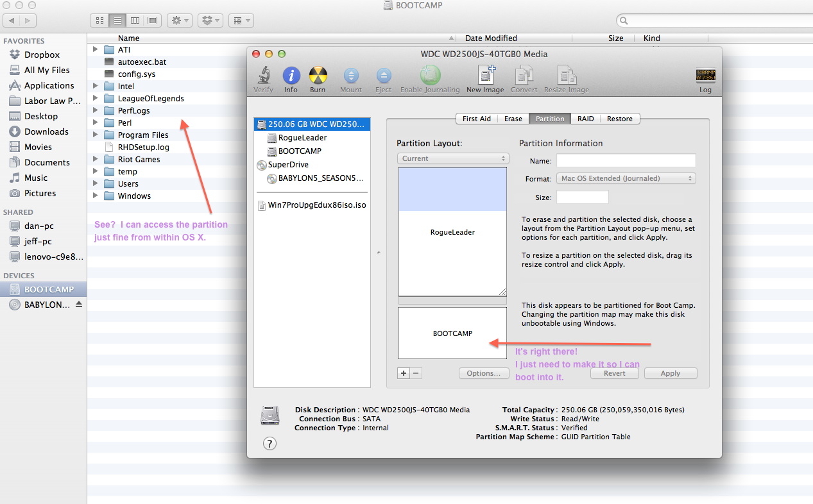This screenshot has height=504, width=813.
Task: Select dan-pc shared computer
Action: click(38, 226)
